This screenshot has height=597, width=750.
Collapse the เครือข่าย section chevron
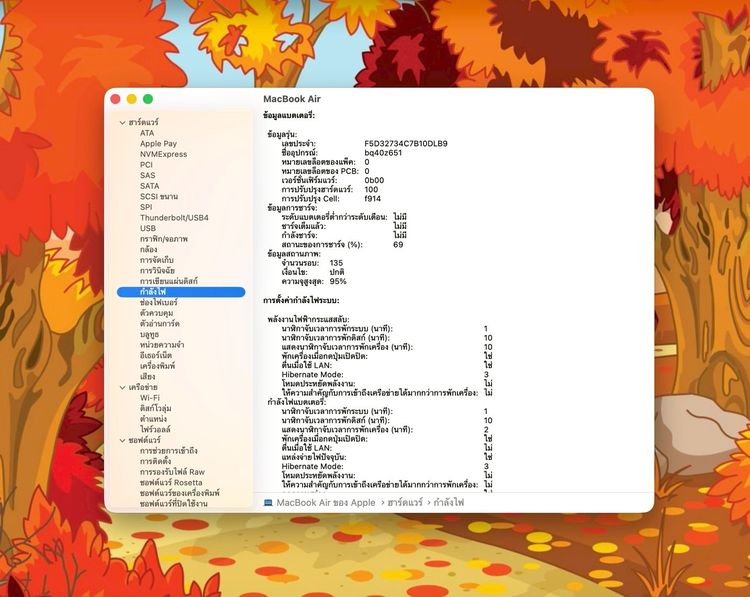click(x=122, y=387)
